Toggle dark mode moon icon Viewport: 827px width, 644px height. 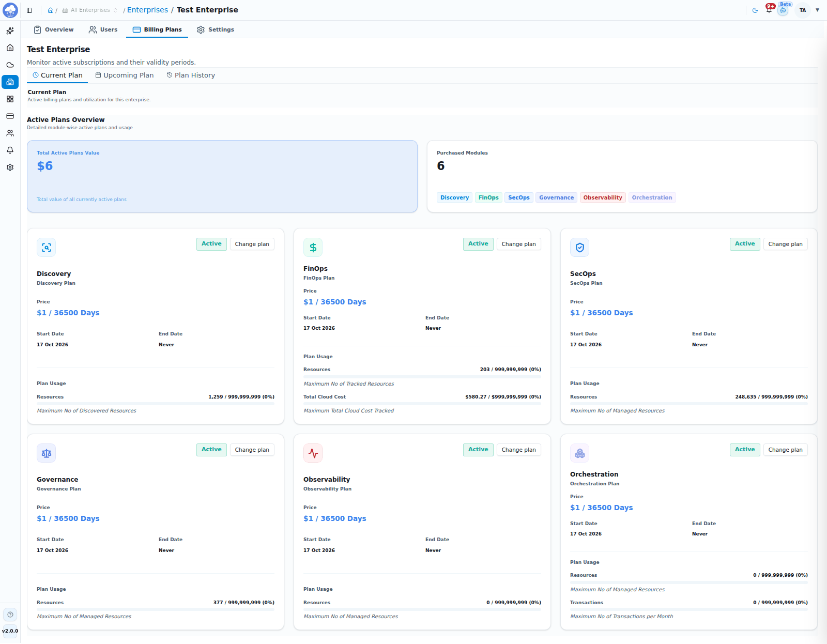(x=755, y=10)
